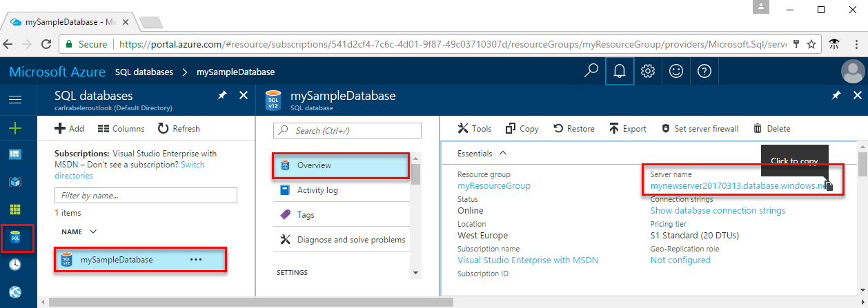Collapse the Essentials section
868x308 pixels.
[502, 154]
